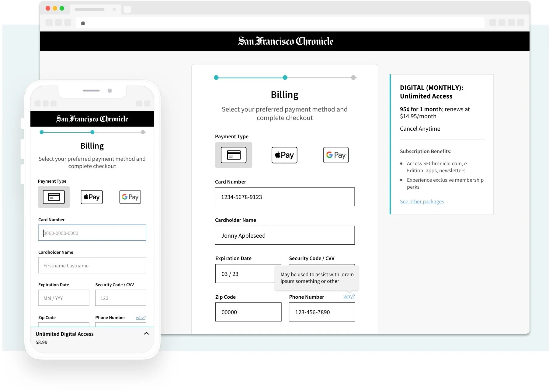The height and width of the screenshot is (392, 549).
Task: Select credit card payment type on phone
Action: click(x=54, y=197)
